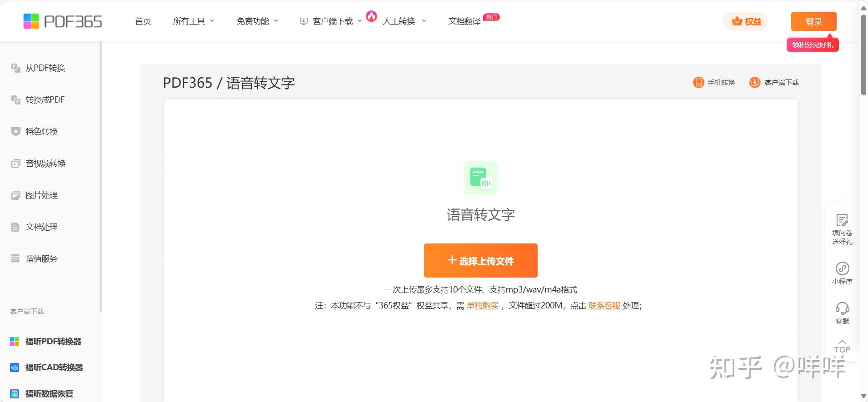
Task: Click the scrollbar up arrow
Action: [863, 7]
